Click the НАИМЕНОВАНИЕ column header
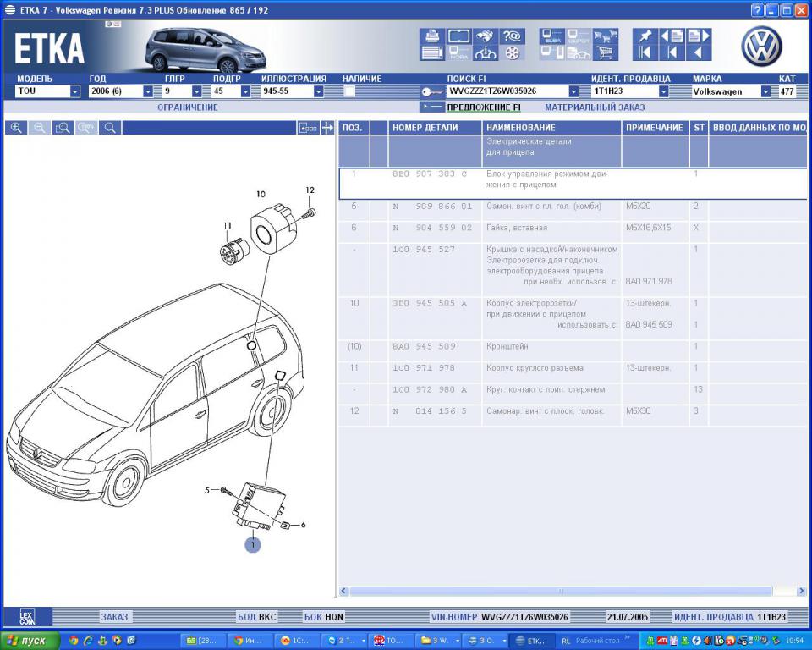 (x=551, y=128)
